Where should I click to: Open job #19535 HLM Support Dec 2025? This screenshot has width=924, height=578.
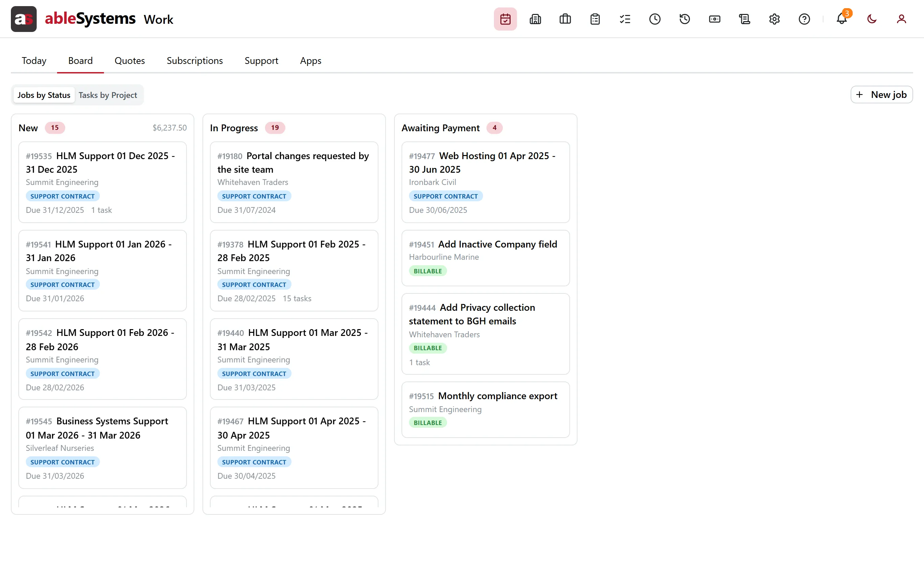(102, 182)
